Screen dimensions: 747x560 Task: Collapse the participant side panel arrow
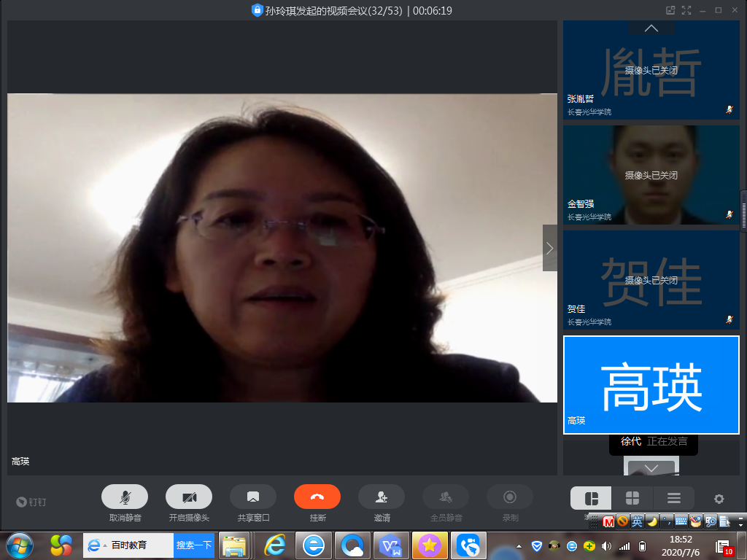coord(549,248)
